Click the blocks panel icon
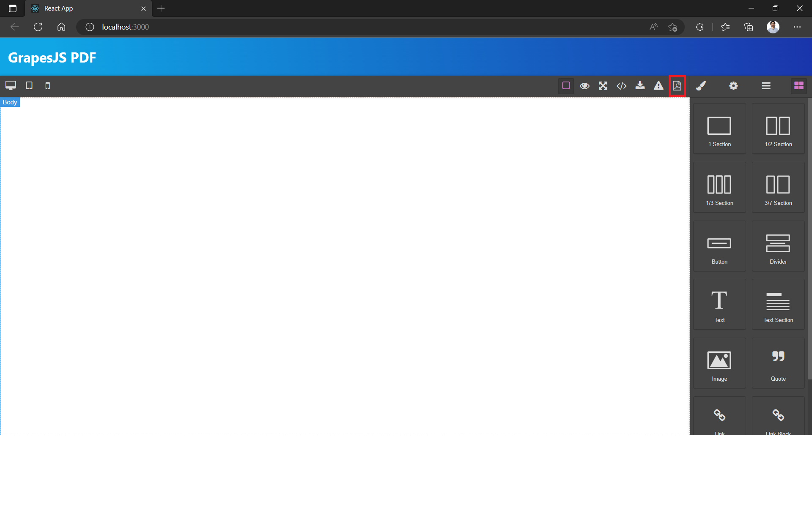812x510 pixels. coord(799,85)
